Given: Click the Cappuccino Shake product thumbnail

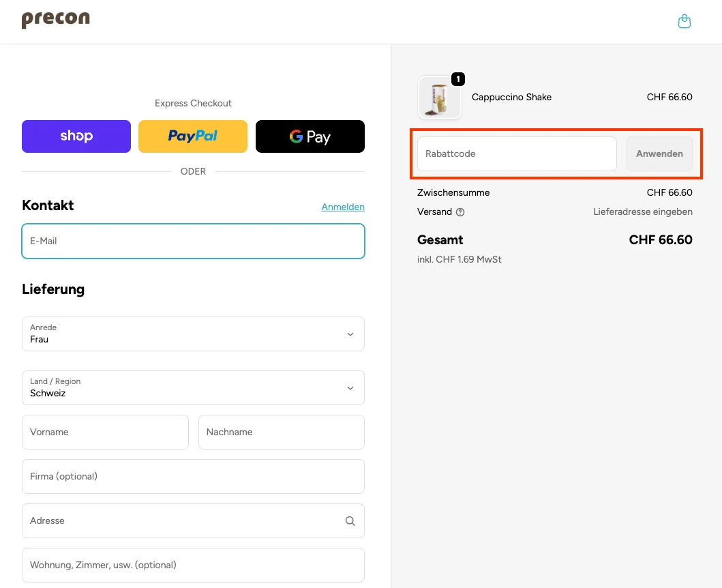Looking at the screenshot, I should pos(439,98).
